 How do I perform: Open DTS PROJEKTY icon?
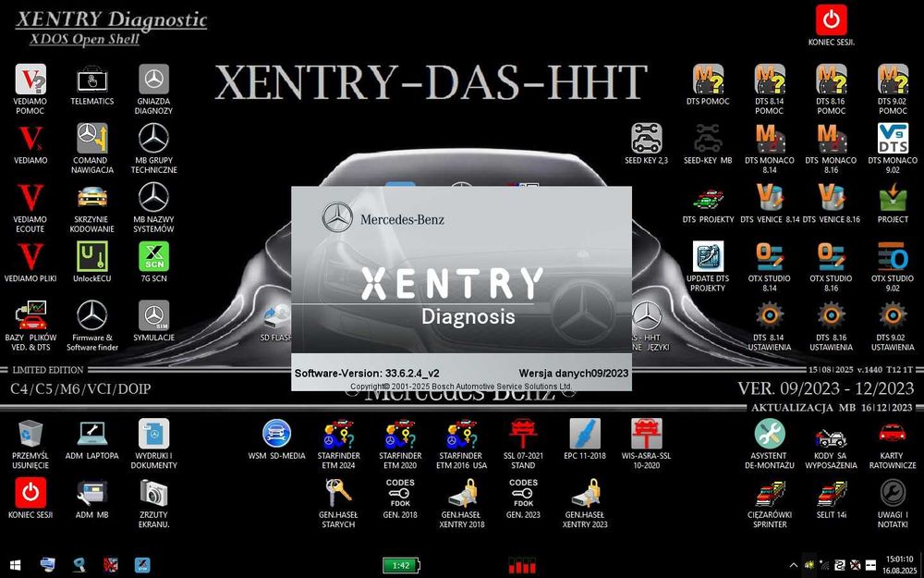pyautogui.click(x=708, y=198)
